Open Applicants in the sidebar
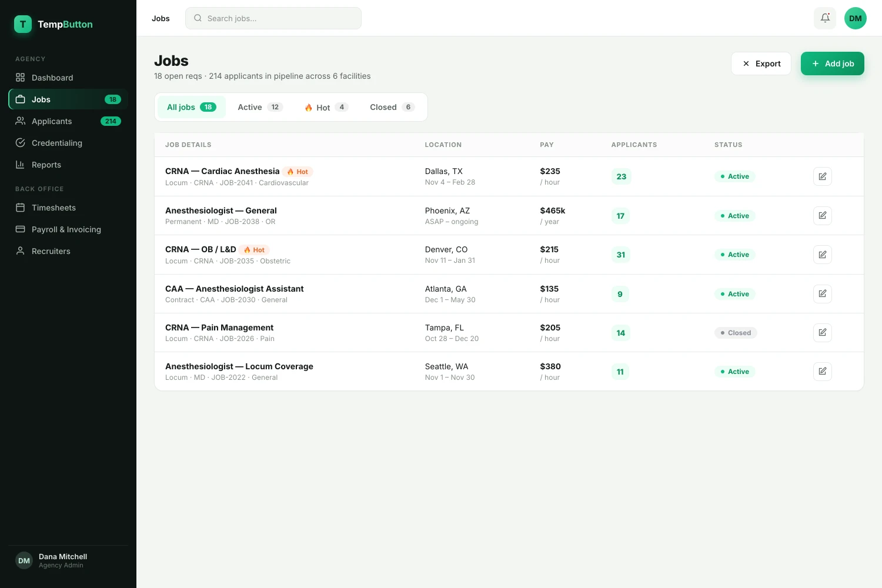 [x=68, y=121]
